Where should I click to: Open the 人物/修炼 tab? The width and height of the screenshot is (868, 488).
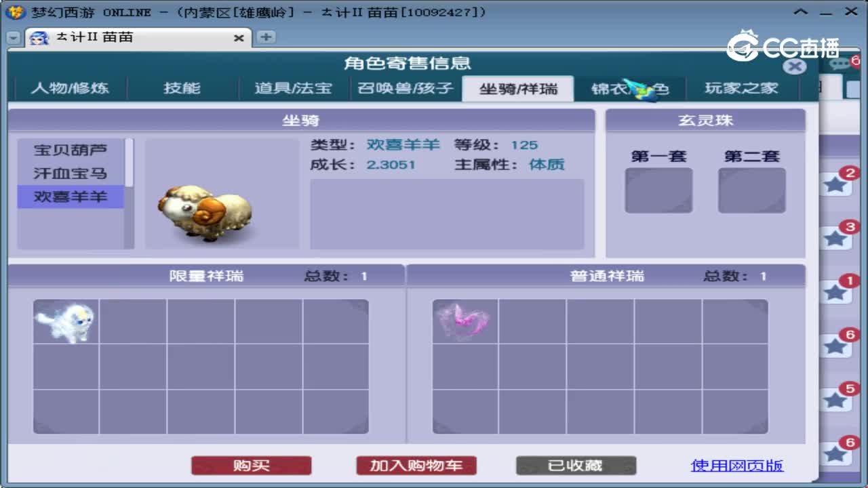[x=70, y=88]
